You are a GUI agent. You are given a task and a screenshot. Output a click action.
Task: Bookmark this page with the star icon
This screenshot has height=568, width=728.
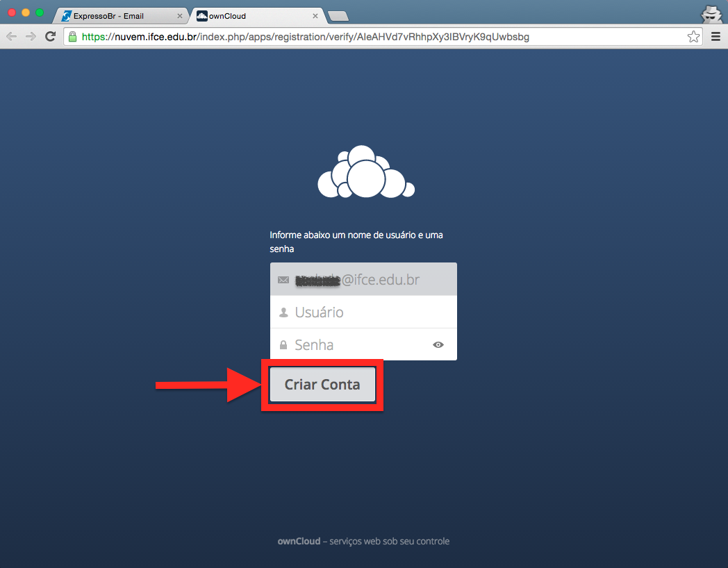(x=694, y=37)
